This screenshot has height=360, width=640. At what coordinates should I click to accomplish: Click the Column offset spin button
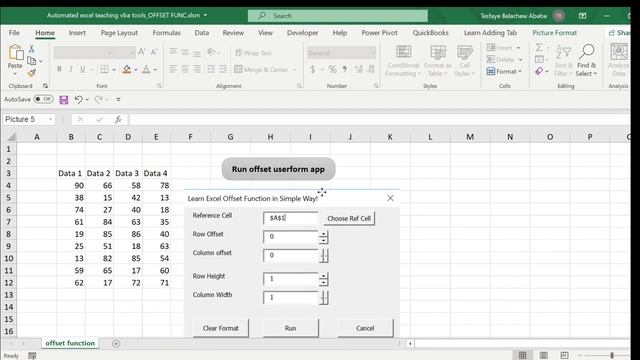click(324, 256)
